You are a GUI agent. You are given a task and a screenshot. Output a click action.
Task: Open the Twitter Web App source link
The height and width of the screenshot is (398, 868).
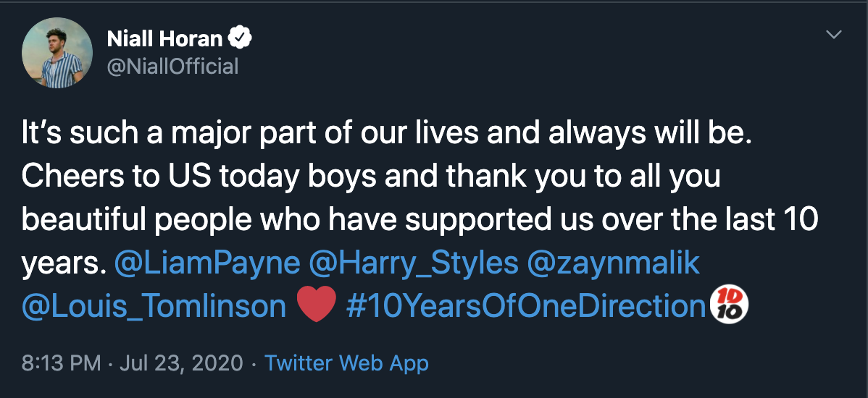347,363
